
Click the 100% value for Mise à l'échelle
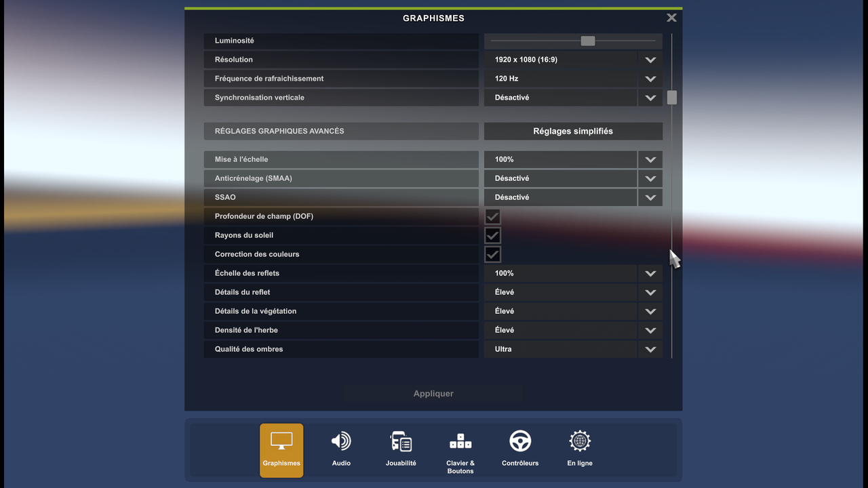click(x=505, y=159)
